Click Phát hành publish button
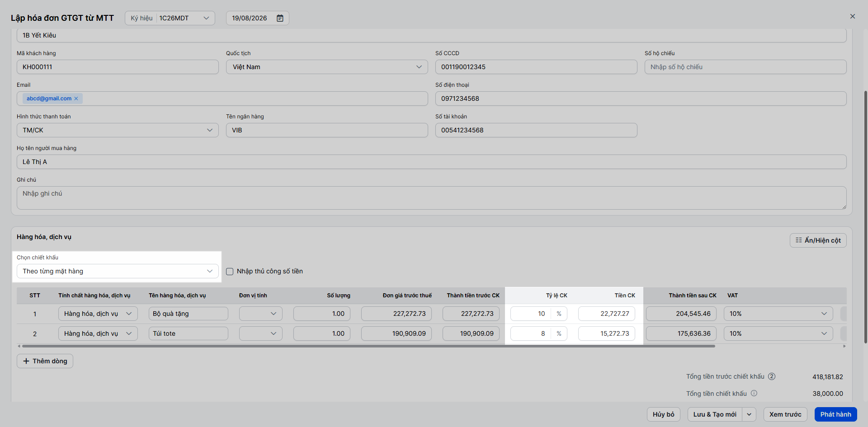Screen dimensions: 868x427 [835, 414]
